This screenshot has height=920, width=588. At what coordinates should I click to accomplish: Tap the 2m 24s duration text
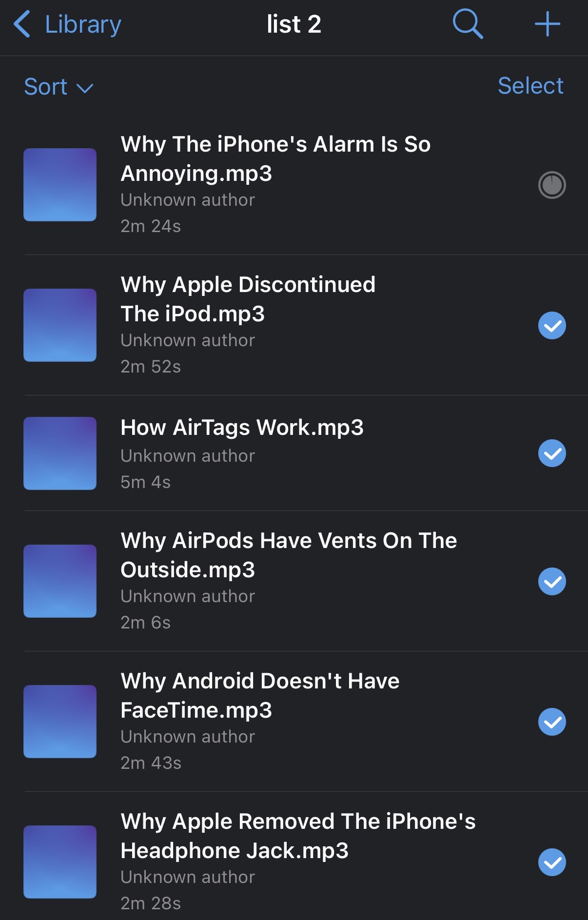151,226
